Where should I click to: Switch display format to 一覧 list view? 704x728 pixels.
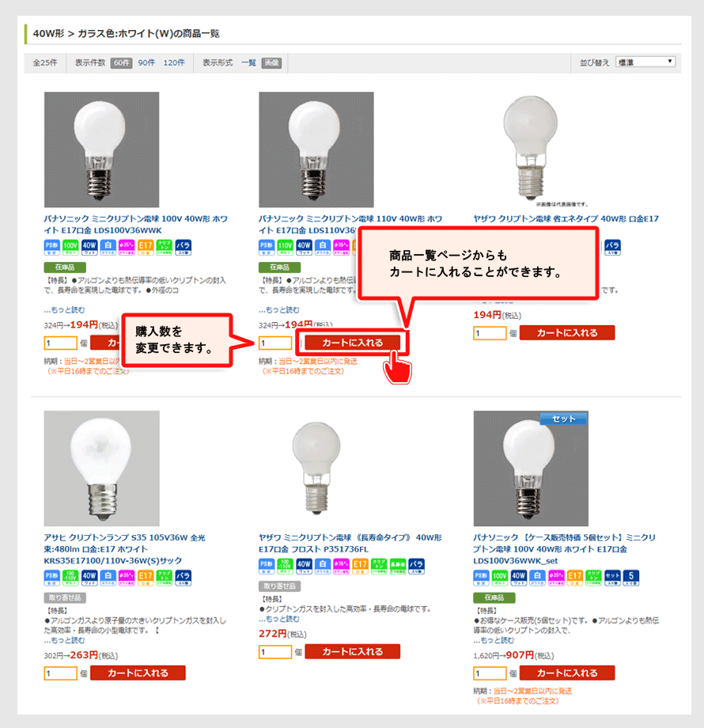248,63
